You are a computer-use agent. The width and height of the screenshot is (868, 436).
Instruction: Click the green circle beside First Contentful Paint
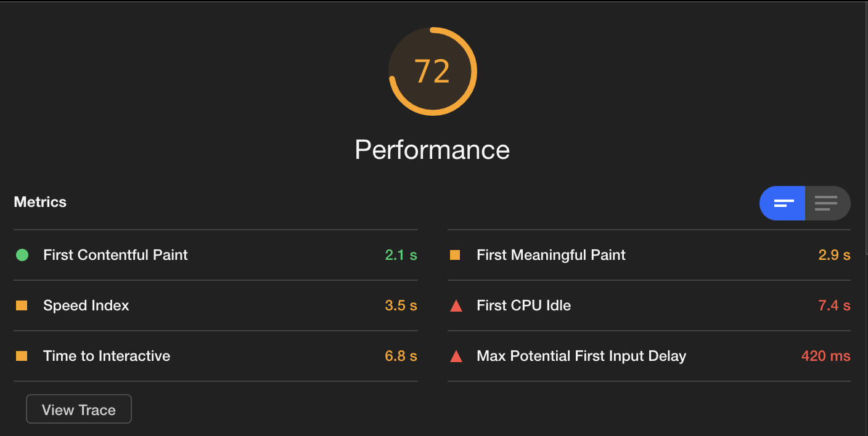tap(22, 255)
